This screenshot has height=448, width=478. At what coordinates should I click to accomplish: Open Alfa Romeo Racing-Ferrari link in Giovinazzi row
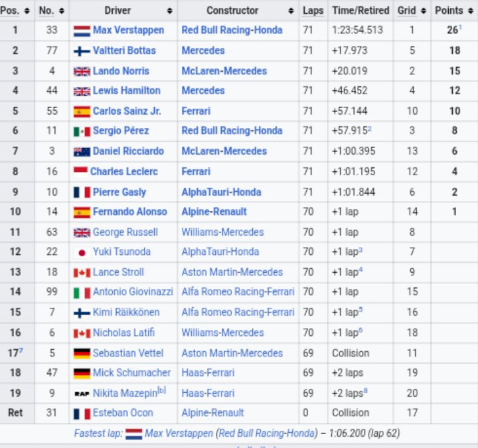point(238,292)
